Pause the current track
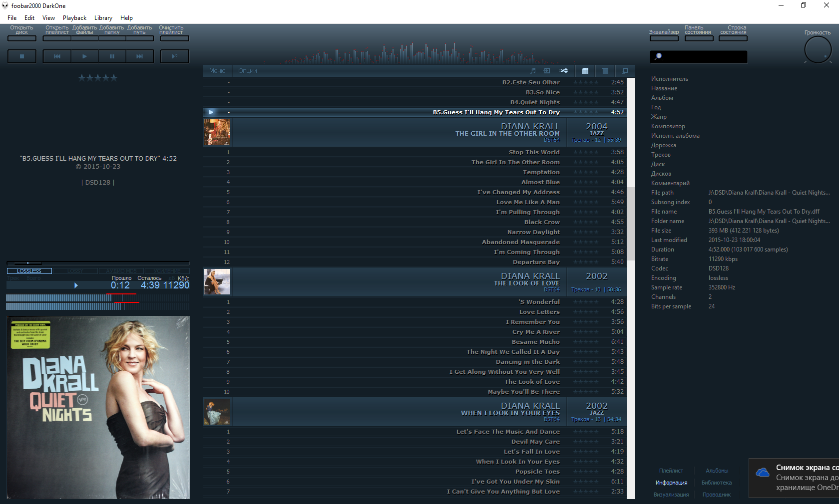The height and width of the screenshot is (504, 839). 112,56
